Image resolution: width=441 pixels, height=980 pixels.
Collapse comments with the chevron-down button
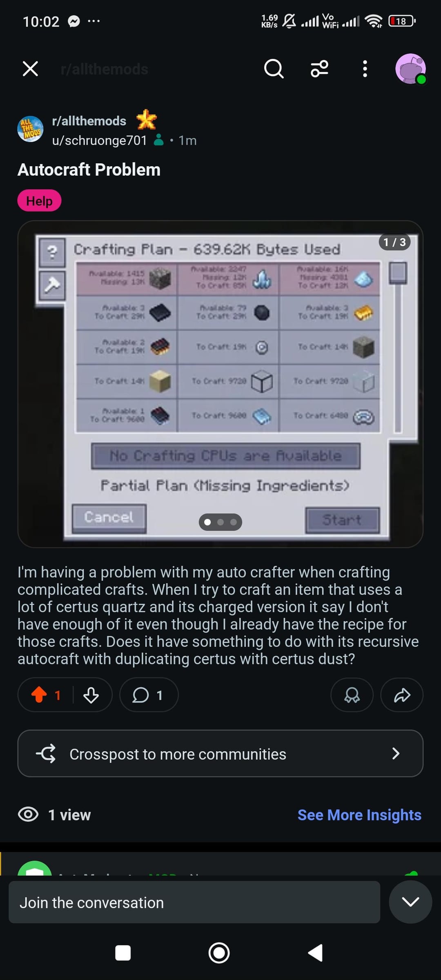click(x=410, y=902)
